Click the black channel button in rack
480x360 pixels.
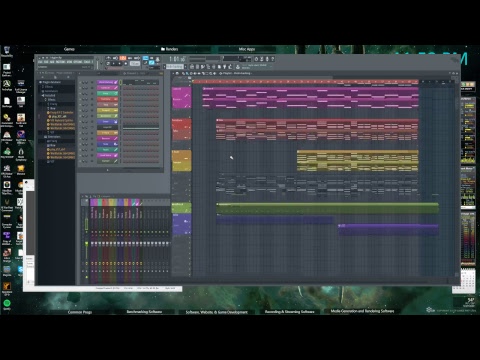click(107, 127)
